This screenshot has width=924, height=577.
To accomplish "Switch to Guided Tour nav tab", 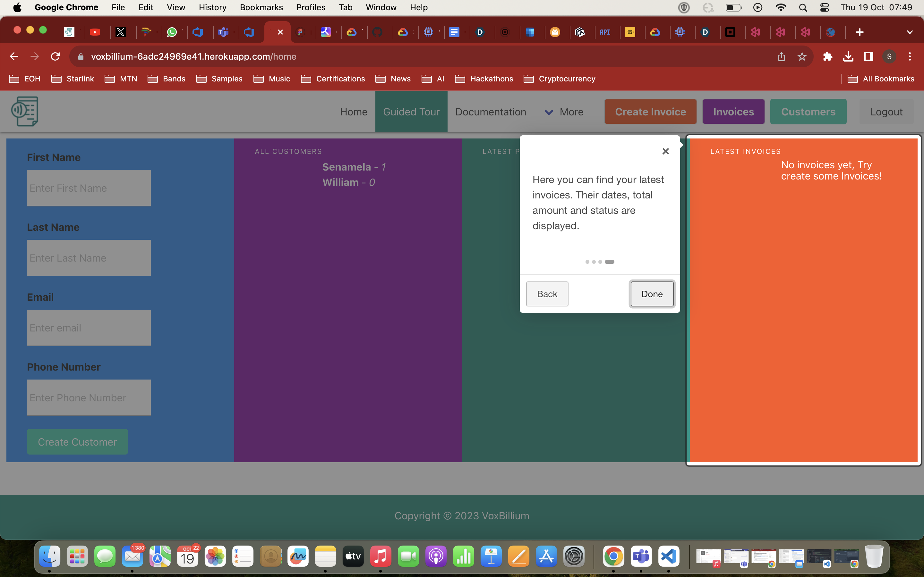I will (x=411, y=112).
